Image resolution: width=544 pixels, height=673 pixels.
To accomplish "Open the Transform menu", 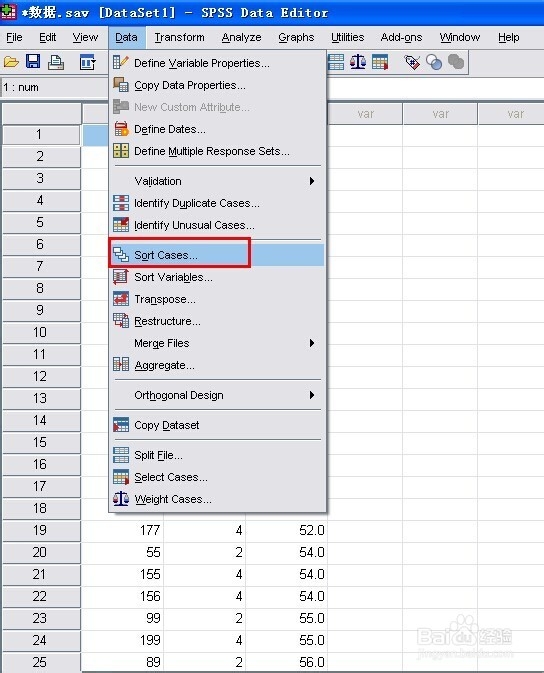I will click(x=179, y=37).
